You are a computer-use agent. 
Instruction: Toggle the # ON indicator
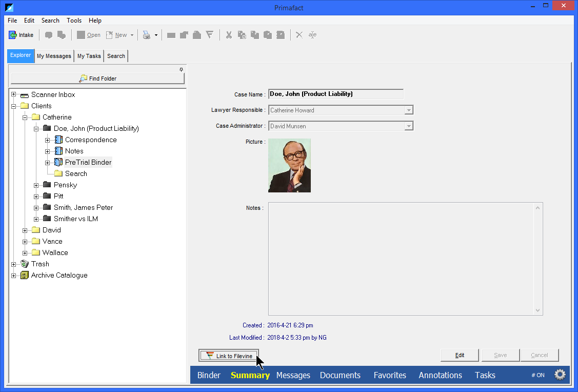(537, 375)
